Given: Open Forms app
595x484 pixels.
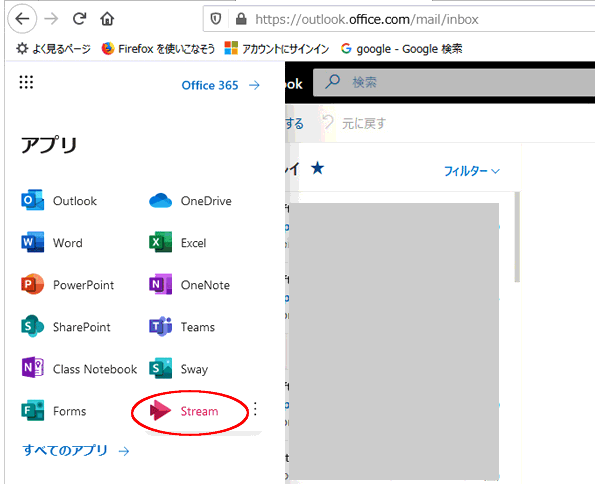Looking at the screenshot, I should tap(54, 411).
